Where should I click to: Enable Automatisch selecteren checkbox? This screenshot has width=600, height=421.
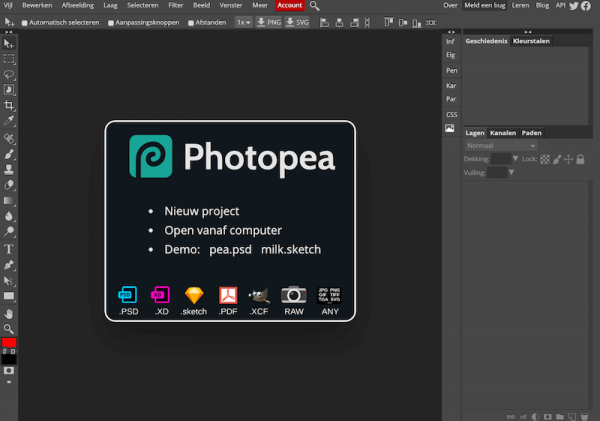point(24,23)
